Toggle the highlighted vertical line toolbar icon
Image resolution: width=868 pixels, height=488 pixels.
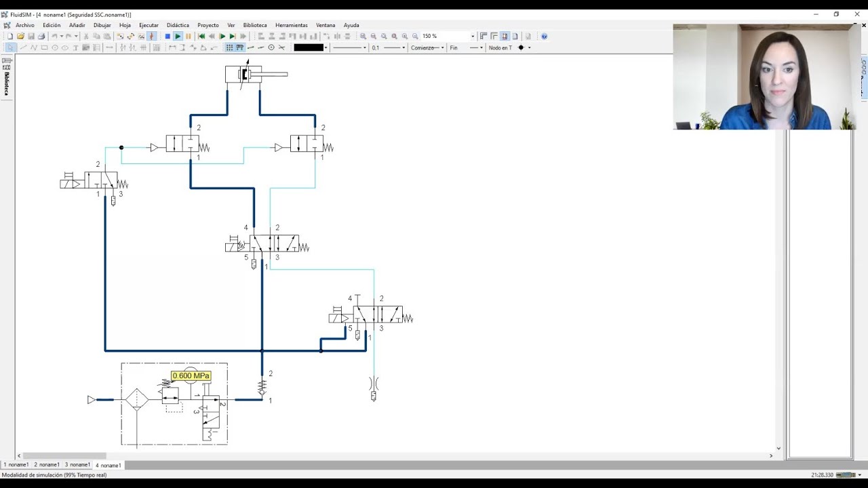tap(152, 36)
